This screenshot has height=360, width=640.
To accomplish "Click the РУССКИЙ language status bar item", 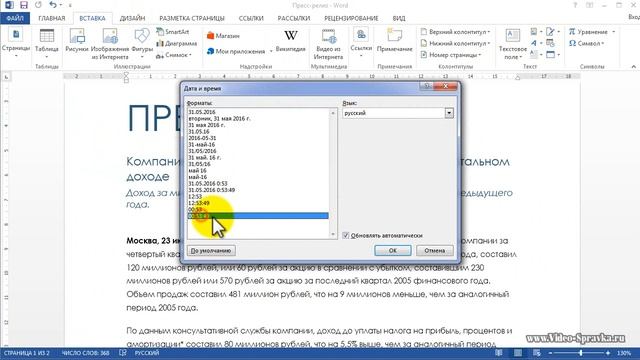I will click(x=147, y=353).
